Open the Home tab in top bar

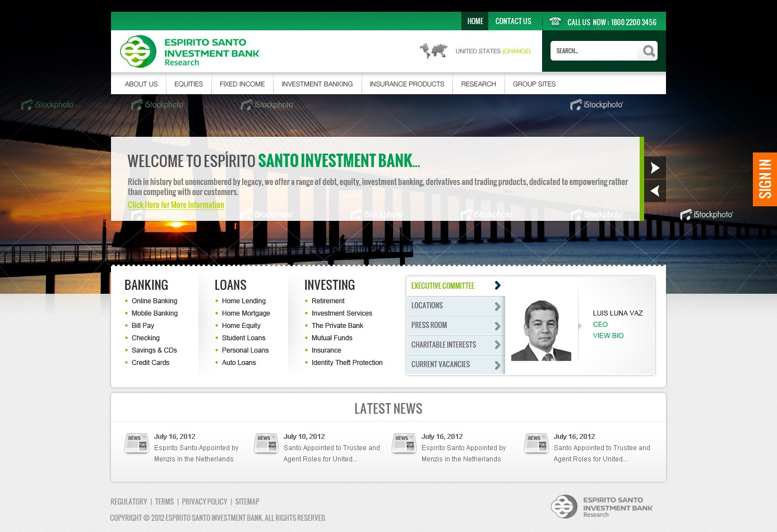[475, 21]
